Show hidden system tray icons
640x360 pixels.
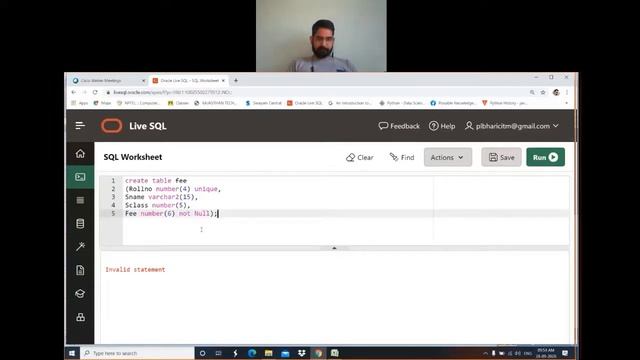[x=485, y=353]
